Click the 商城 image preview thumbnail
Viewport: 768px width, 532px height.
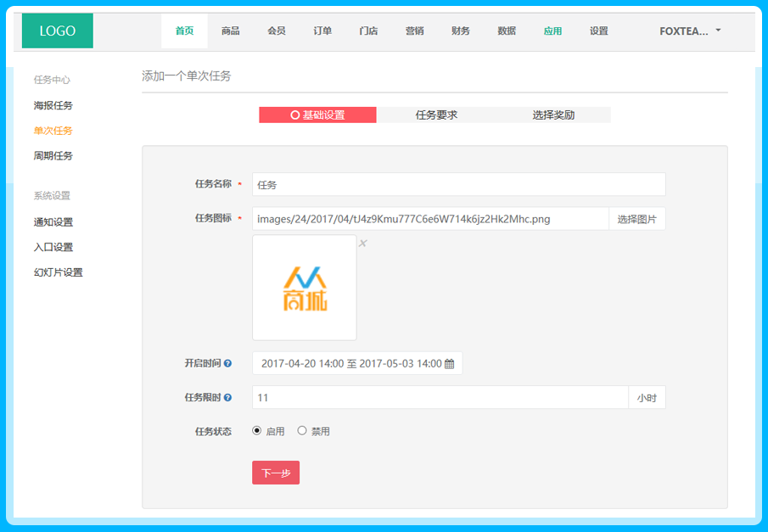305,288
